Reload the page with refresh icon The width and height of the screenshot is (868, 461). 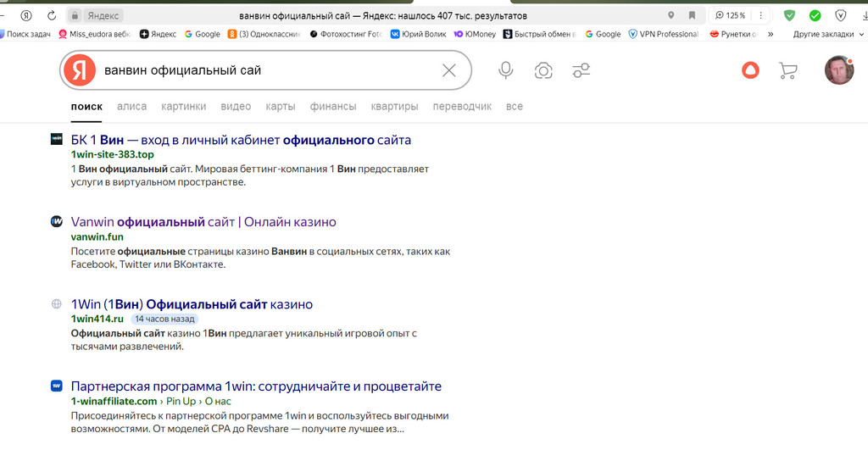52,15
